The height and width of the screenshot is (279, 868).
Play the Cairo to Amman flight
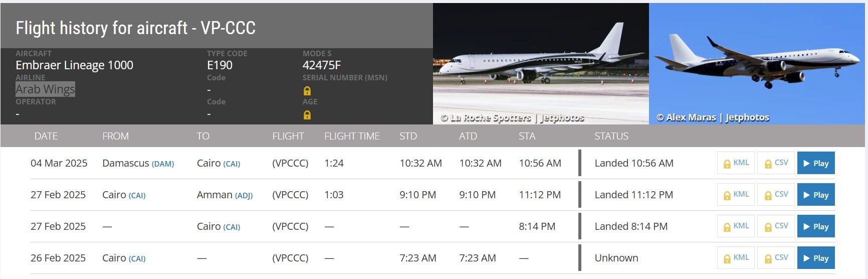[x=816, y=195]
